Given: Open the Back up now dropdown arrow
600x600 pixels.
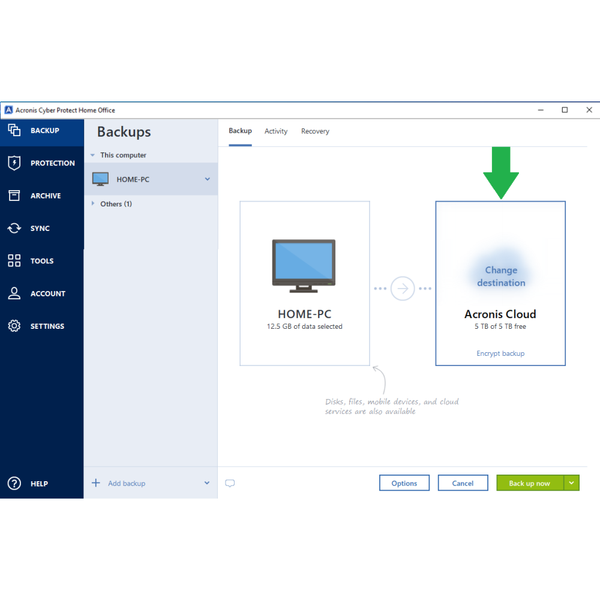Looking at the screenshot, I should click(572, 483).
